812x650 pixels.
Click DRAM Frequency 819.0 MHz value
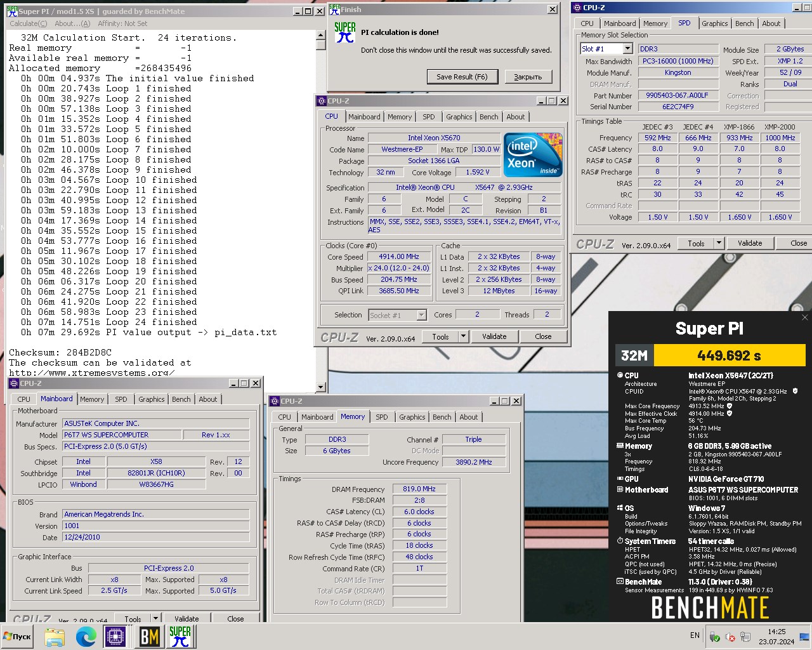419,489
